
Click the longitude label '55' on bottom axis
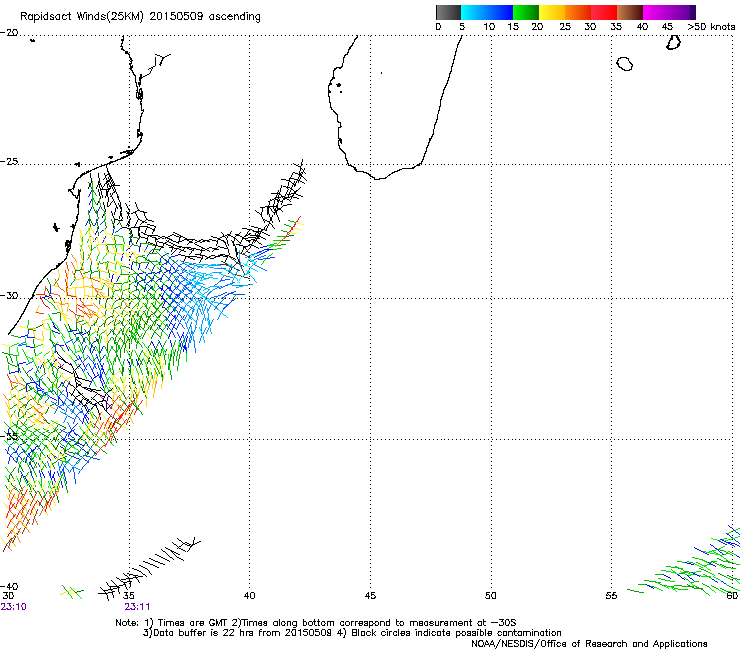(x=611, y=596)
